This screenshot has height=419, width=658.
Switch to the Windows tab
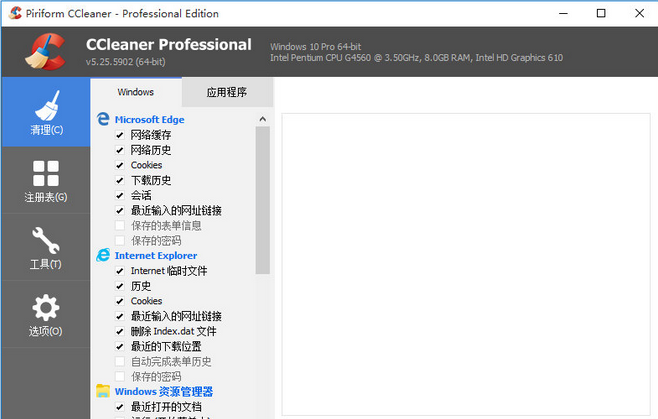point(136,92)
